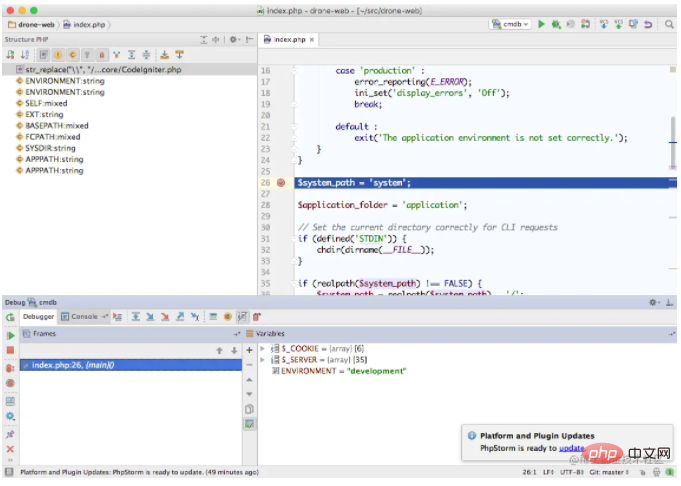Expand the $_SERVER array variable
Image resolution: width=681 pixels, height=486 pixels.
262,359
